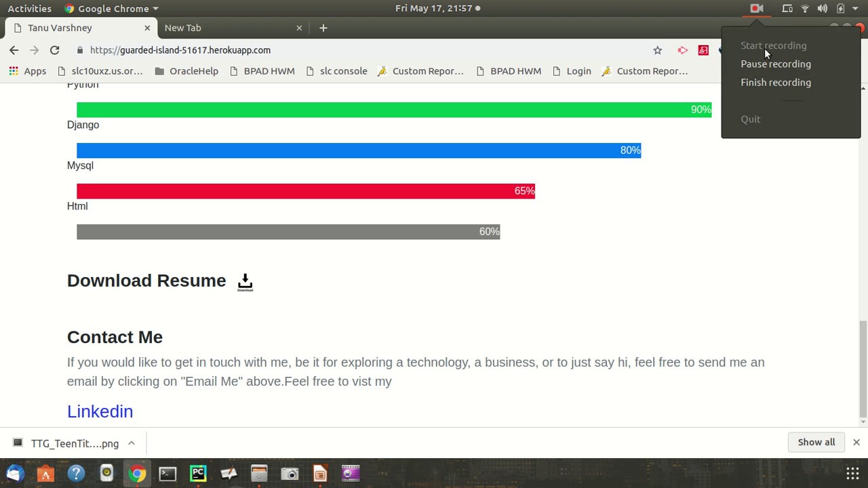Open Thunderbird Mail from the dock
868x488 pixels.
[x=15, y=473]
